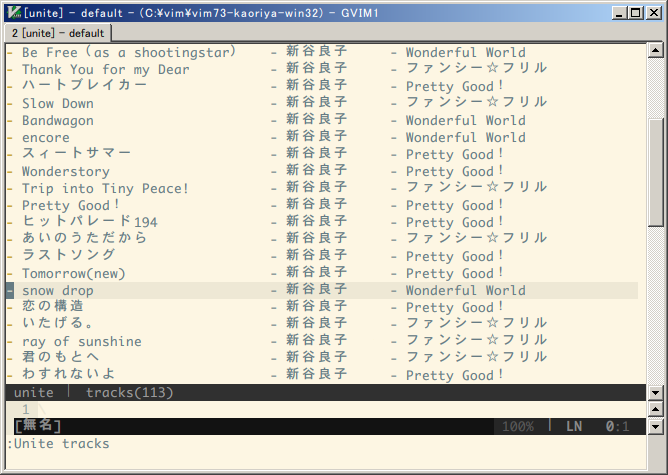The height and width of the screenshot is (475, 668).
Task: Click album "Wonderful World" in snow drop row
Action: 466,291
